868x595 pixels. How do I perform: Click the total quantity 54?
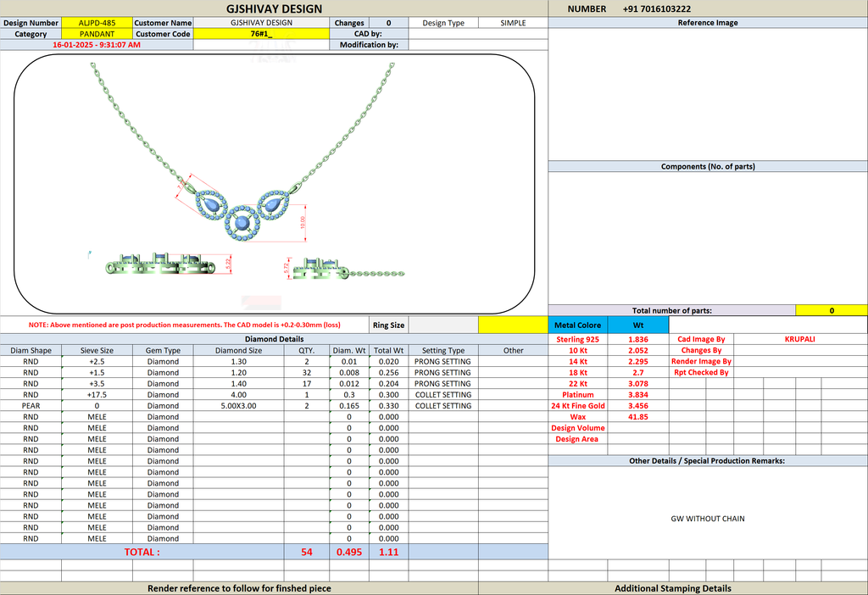click(x=307, y=552)
